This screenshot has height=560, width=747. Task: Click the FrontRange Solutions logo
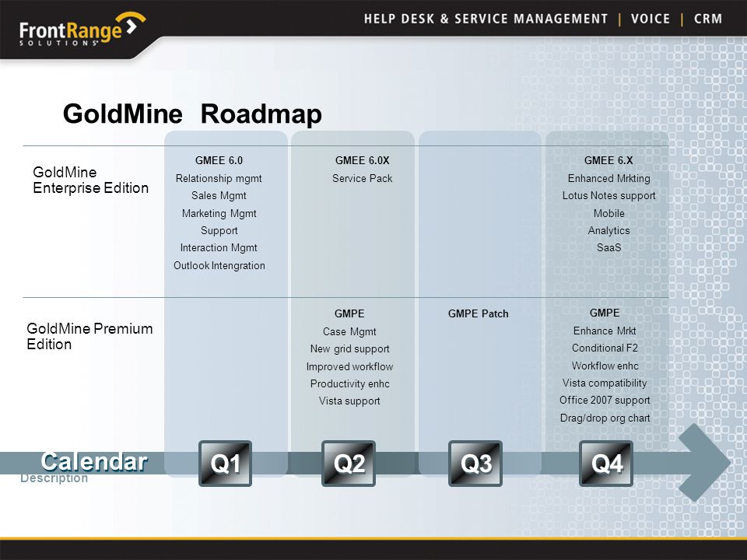(x=82, y=29)
